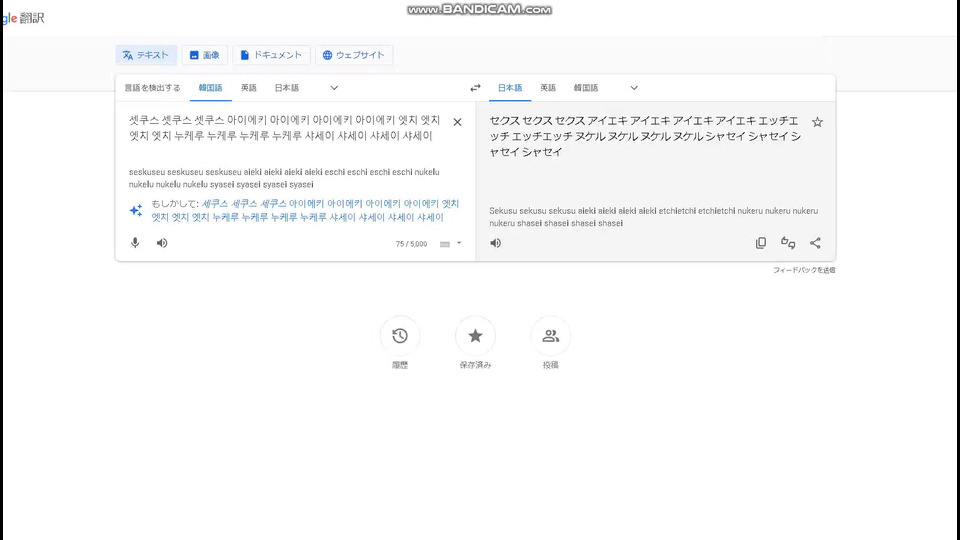The image size is (960, 540).
Task: Expand source language list chevron
Action: [x=334, y=88]
